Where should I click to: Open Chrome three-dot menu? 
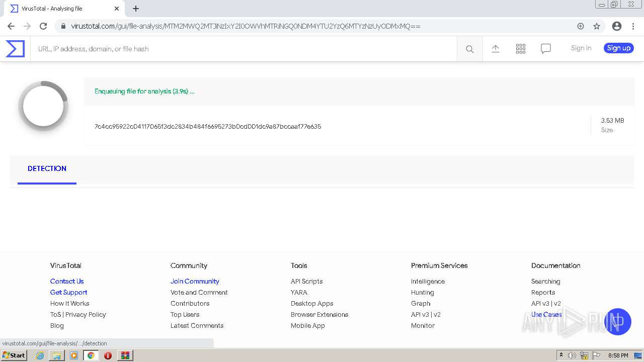[633, 26]
